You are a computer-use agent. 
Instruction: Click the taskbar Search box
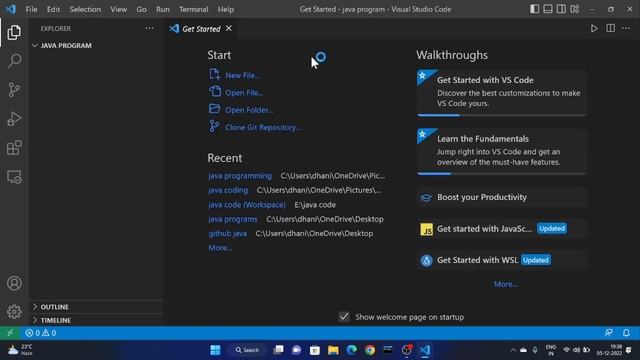[x=247, y=350]
